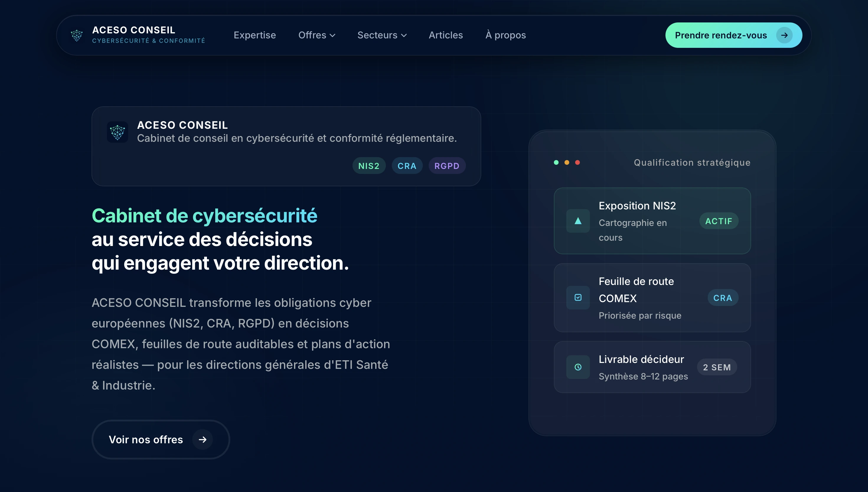The width and height of the screenshot is (868, 492).
Task: Click 'Cartographie en cours' text
Action: (x=633, y=230)
